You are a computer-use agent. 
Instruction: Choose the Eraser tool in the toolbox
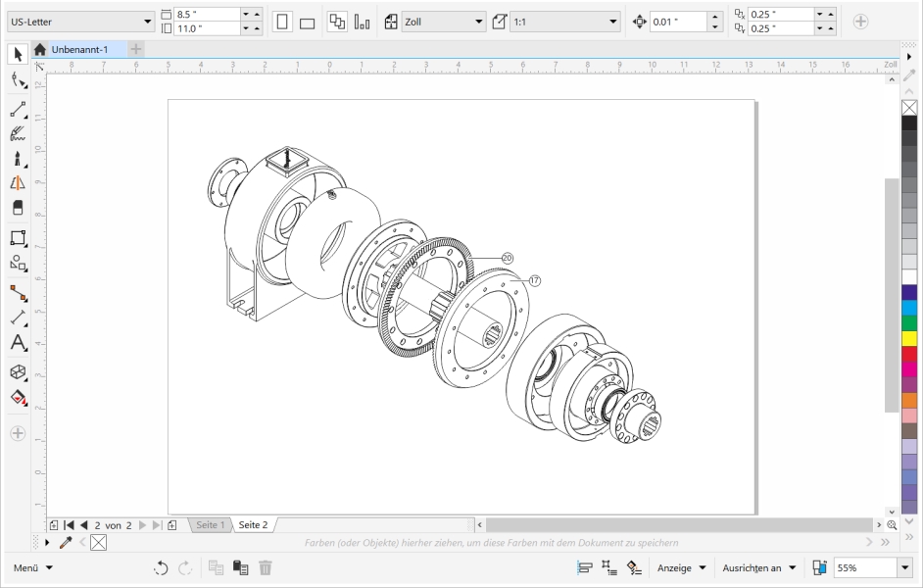(17, 208)
